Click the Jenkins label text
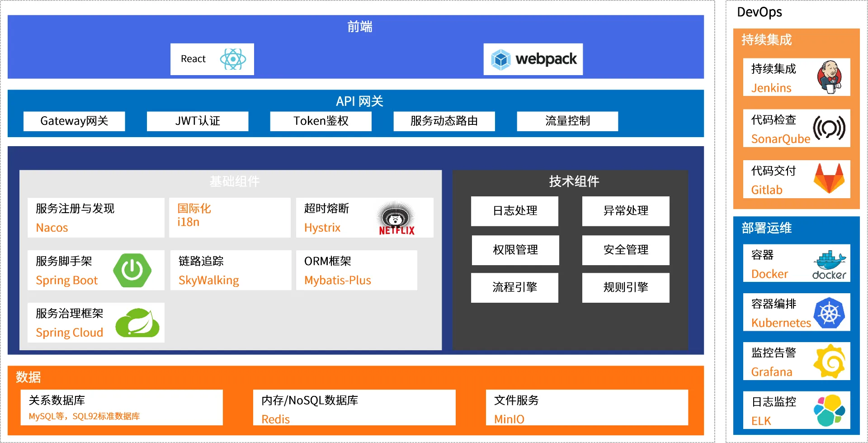868x443 pixels. click(771, 88)
